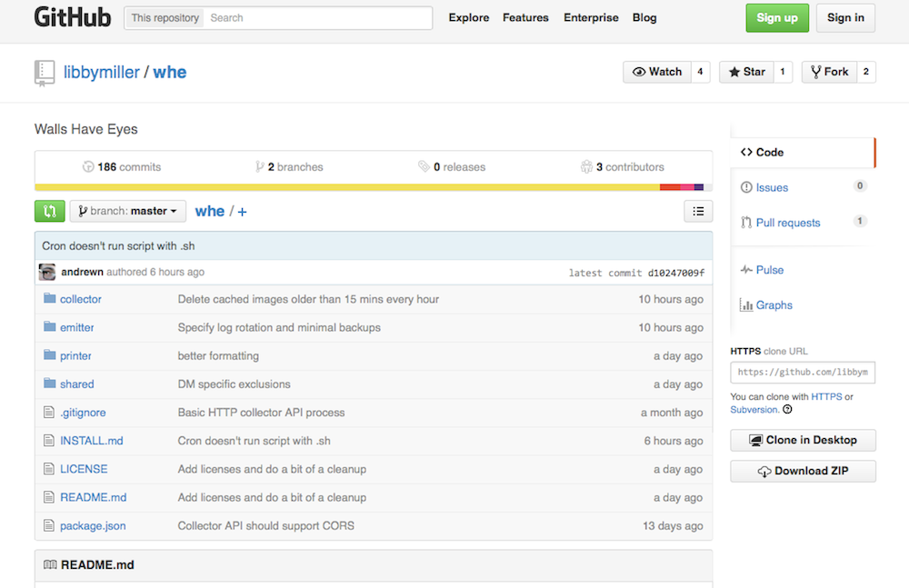Click the book icon in README.md header
Viewport: 909px width, 588px height.
(50, 564)
